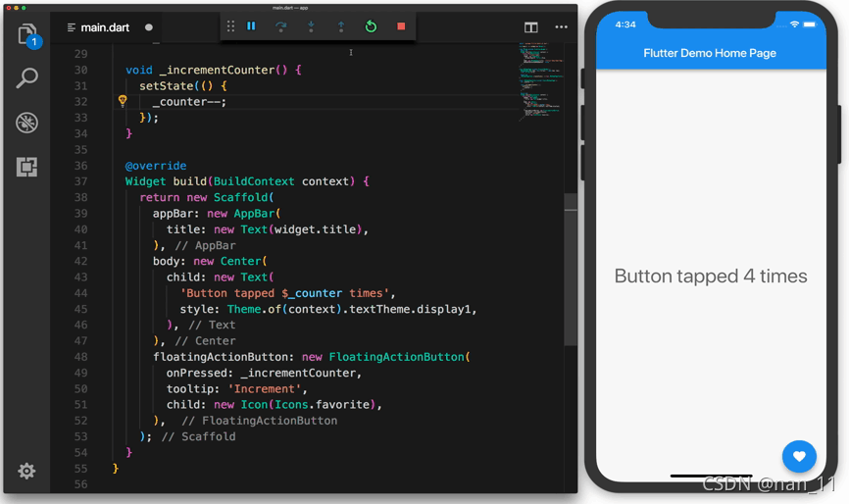The image size is (849, 504).
Task: Click the unsaved dot on the main.dart tab
Action: click(x=149, y=27)
